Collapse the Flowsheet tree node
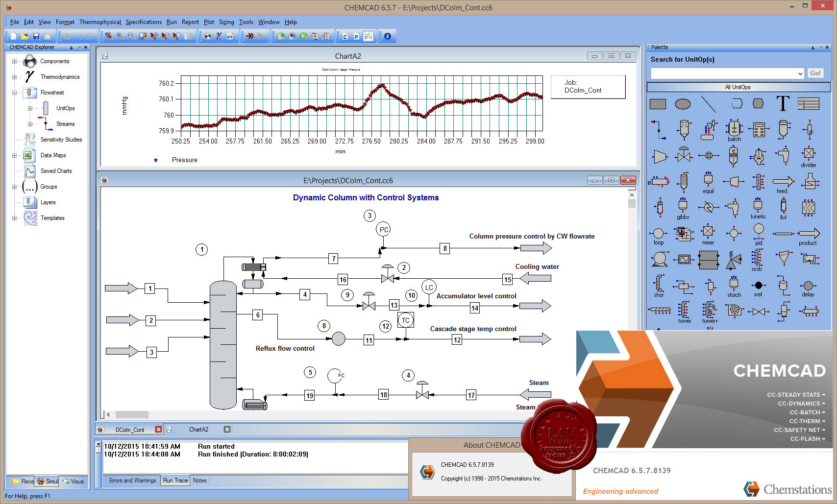This screenshot has height=504, width=837. pos(14,93)
